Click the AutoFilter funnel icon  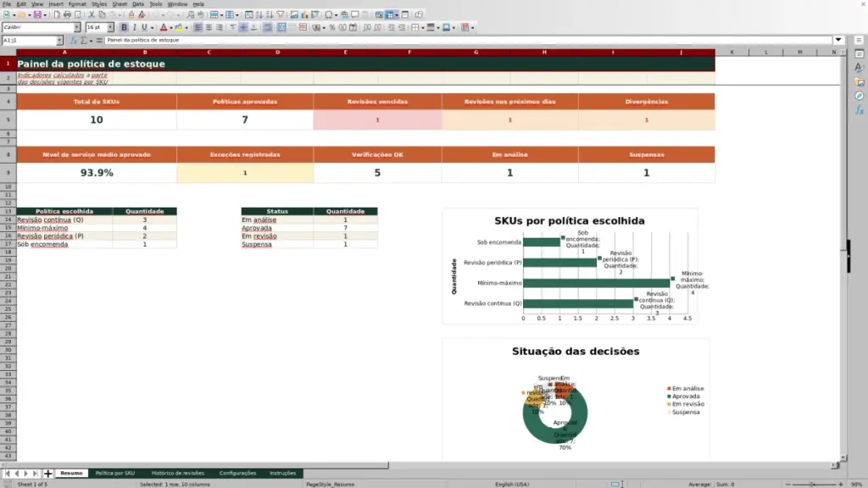click(280, 15)
